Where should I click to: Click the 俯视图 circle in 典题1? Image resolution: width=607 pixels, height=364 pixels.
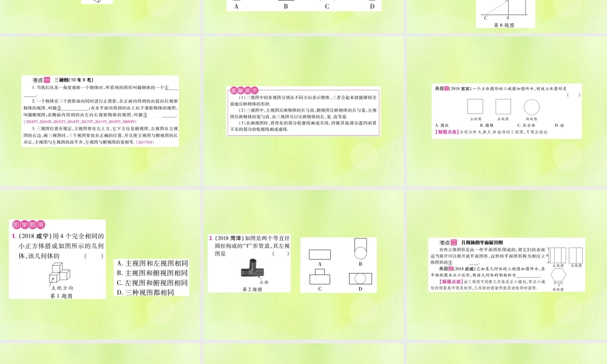[x=532, y=107]
